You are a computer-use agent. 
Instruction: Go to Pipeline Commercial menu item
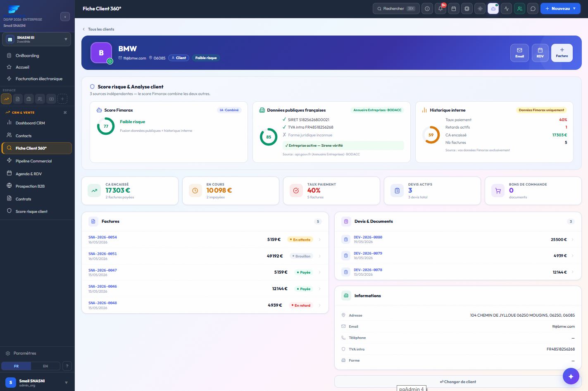click(37, 161)
